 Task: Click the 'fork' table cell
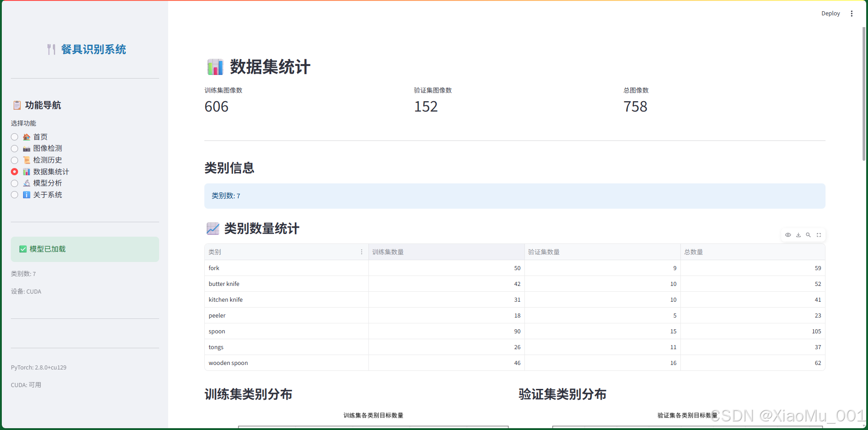pos(287,268)
